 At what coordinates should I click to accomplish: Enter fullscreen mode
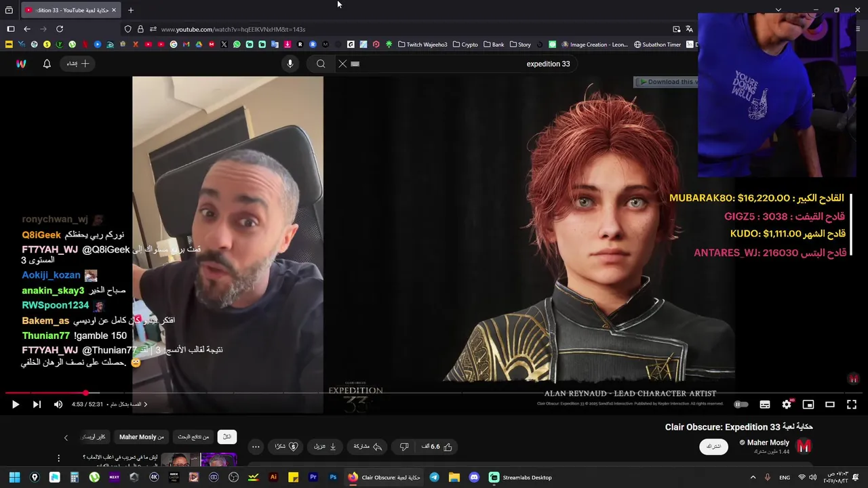click(x=852, y=405)
